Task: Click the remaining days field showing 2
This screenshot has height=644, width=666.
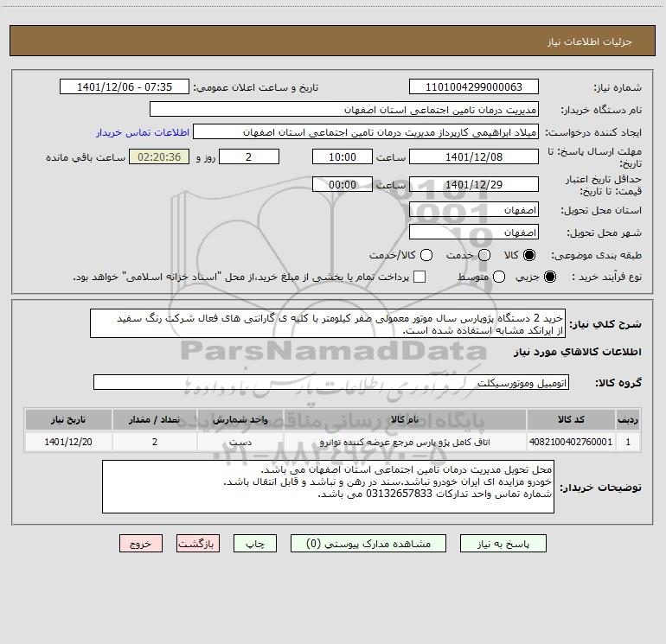Action: 249,156
